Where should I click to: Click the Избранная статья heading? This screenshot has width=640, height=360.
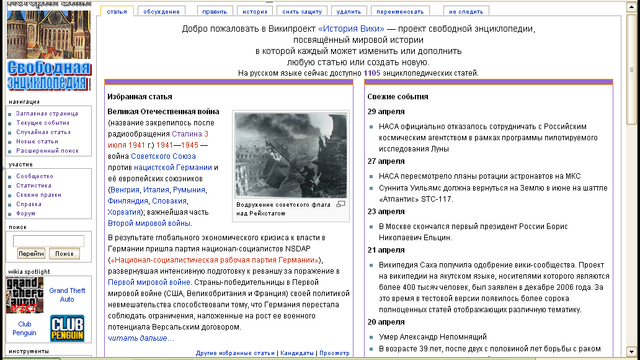[x=140, y=97]
